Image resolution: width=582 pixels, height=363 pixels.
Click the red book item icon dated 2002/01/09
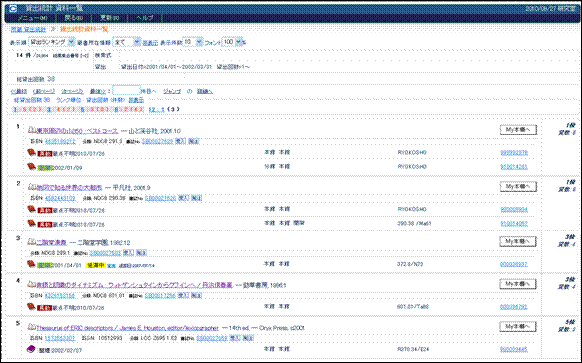[x=32, y=167]
